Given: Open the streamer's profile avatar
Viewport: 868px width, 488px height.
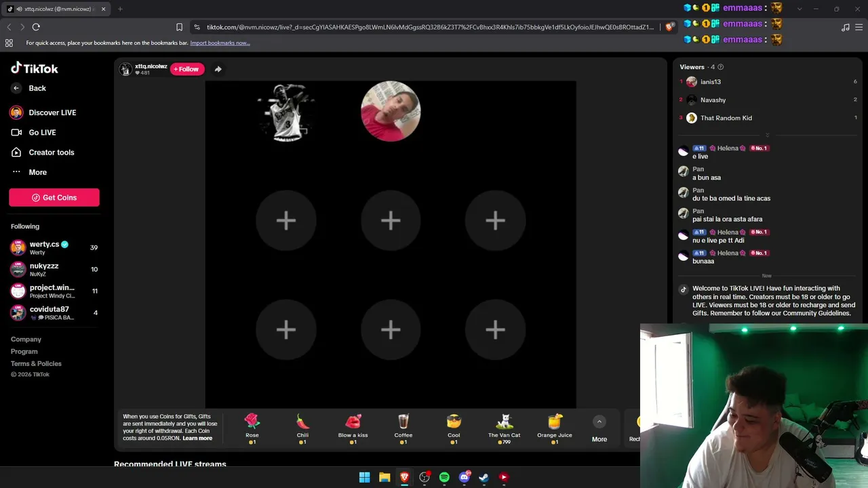Looking at the screenshot, I should [x=125, y=69].
